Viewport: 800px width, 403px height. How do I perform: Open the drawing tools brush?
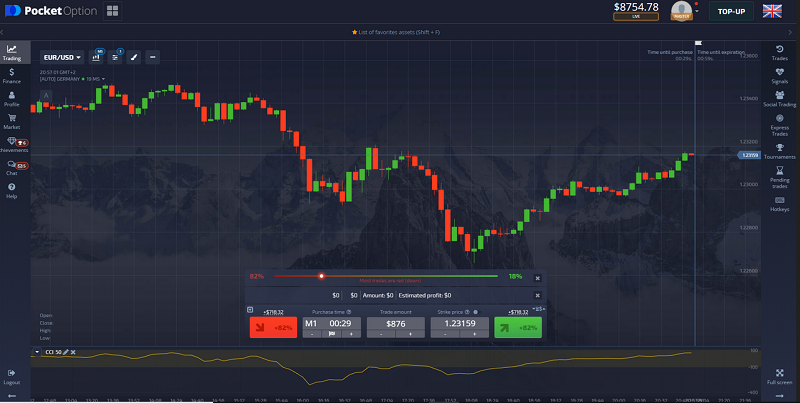pyautogui.click(x=134, y=57)
